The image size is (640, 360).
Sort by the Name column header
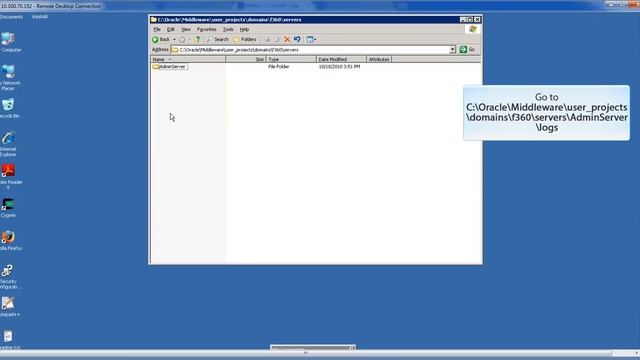click(188, 59)
